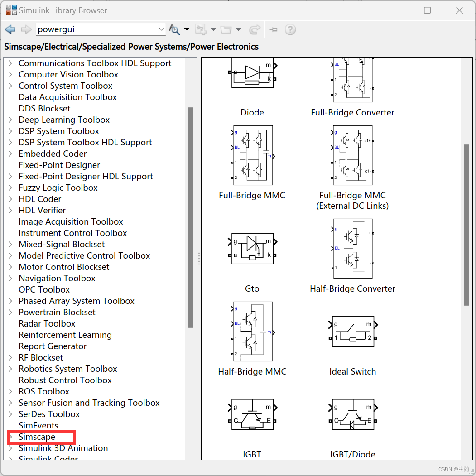Viewport: 476px width, 476px height.
Task: Expand Motor Control Blockset node
Action: click(10, 267)
